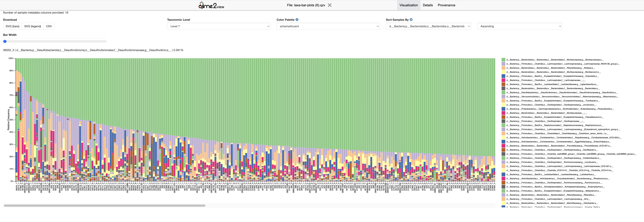Viewport: 644px width, 222px height.
Task: Click the Clostridium_sensu_stricto_1 legend swatch
Action: coord(503,133)
